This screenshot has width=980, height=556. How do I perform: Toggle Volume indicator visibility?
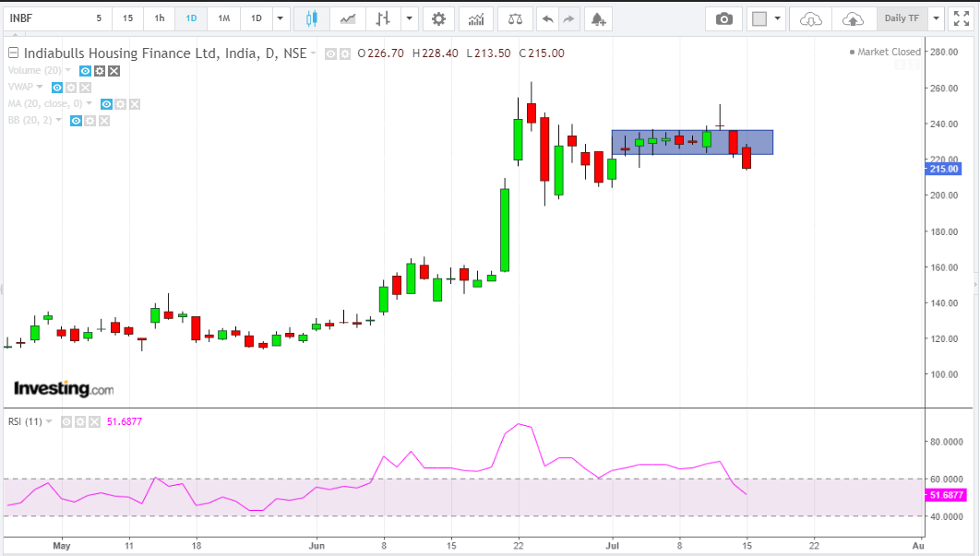[86, 71]
